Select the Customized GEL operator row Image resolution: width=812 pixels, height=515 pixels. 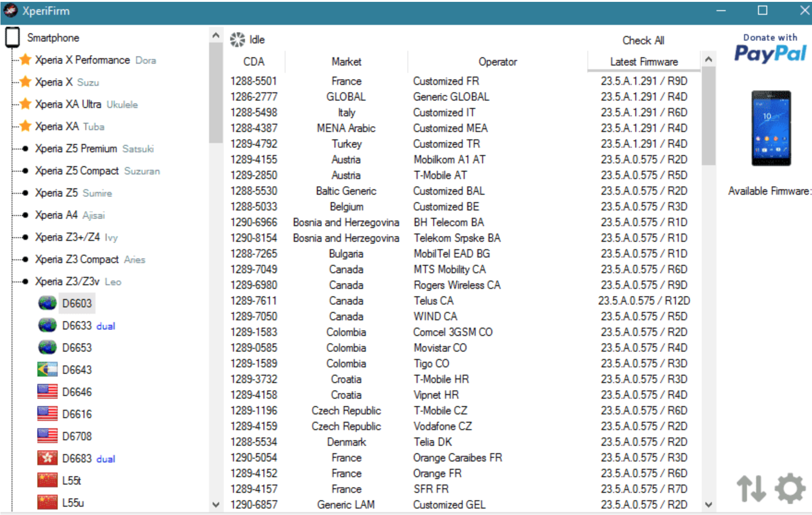463,505
